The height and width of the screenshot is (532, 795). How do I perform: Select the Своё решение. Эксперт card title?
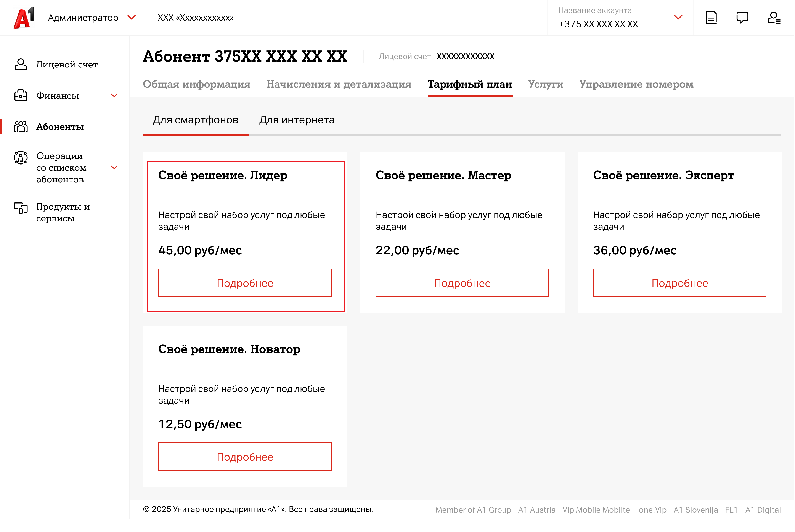coord(663,175)
